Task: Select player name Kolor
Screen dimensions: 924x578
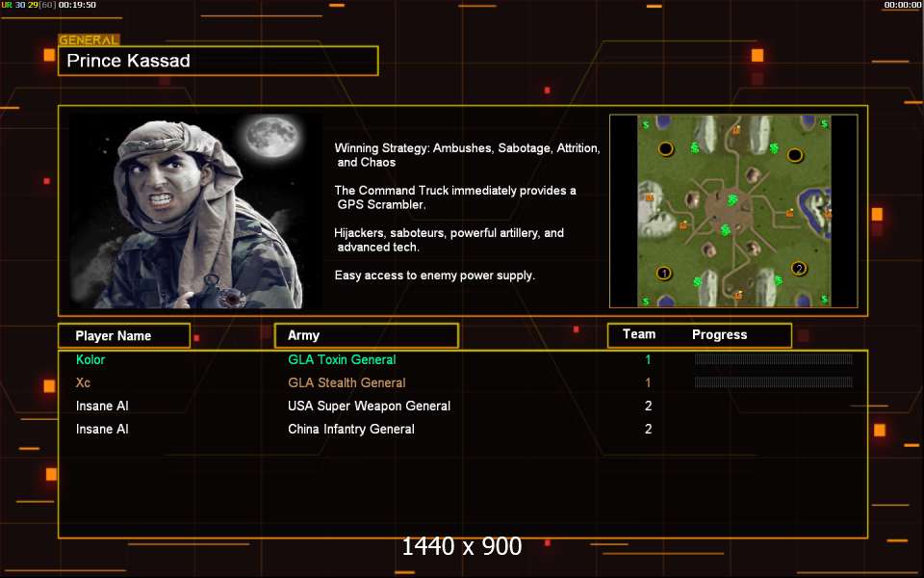Action: [x=90, y=359]
